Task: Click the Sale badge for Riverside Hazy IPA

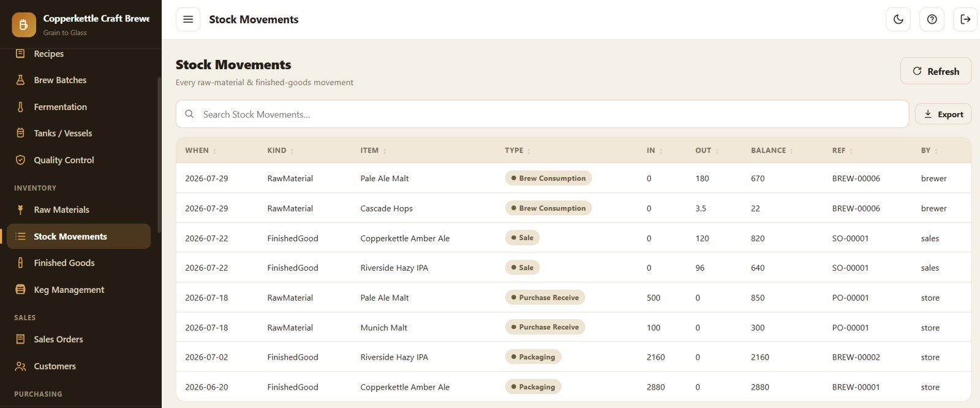Action: (522, 268)
